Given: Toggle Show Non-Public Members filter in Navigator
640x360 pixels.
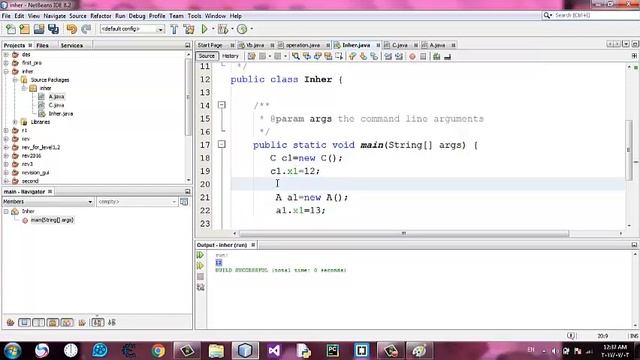Looking at the screenshot, I should pos(53,322).
